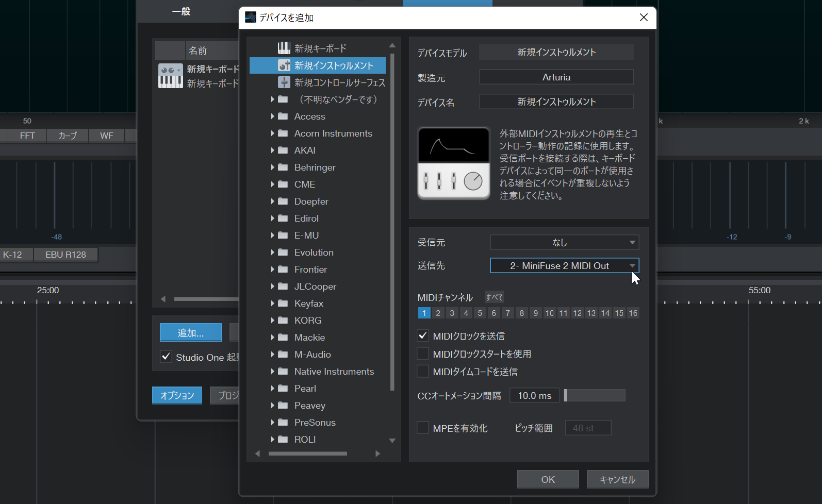Click the CME folder icon
Image resolution: width=822 pixels, height=504 pixels.
coord(283,184)
